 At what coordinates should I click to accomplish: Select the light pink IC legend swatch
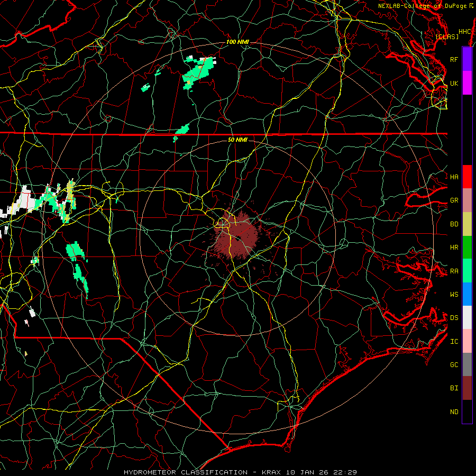pyautogui.click(x=467, y=341)
